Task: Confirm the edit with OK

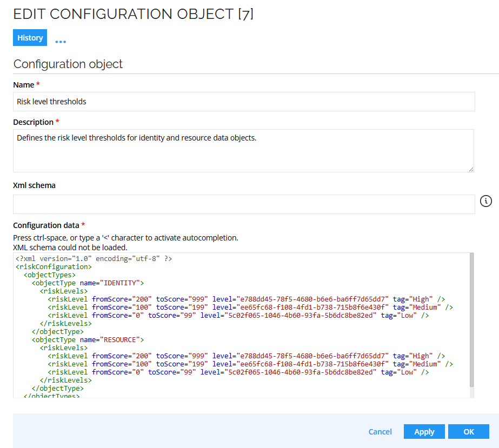Action: click(x=468, y=431)
